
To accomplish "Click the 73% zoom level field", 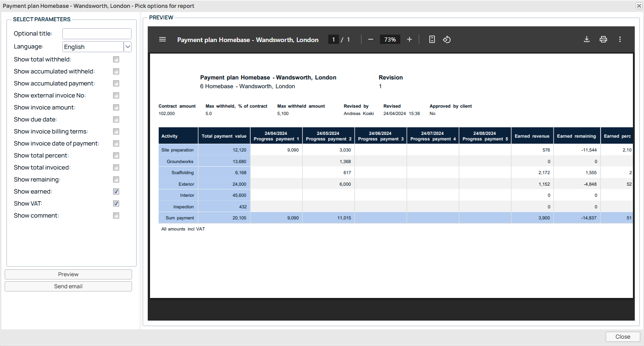I will [390, 40].
